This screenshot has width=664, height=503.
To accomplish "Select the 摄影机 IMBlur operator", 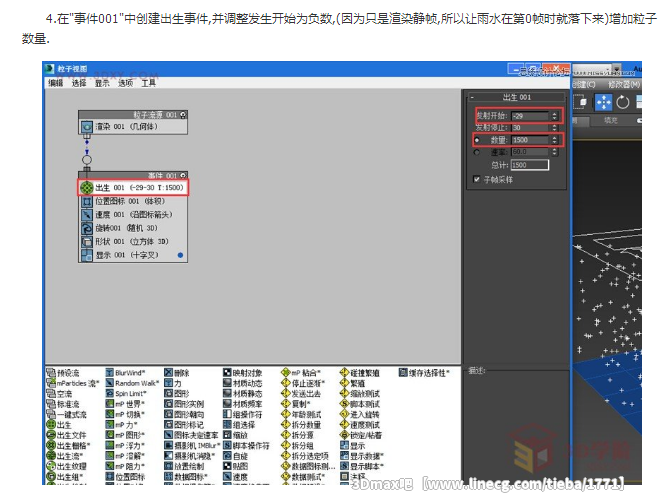I will tap(192, 445).
